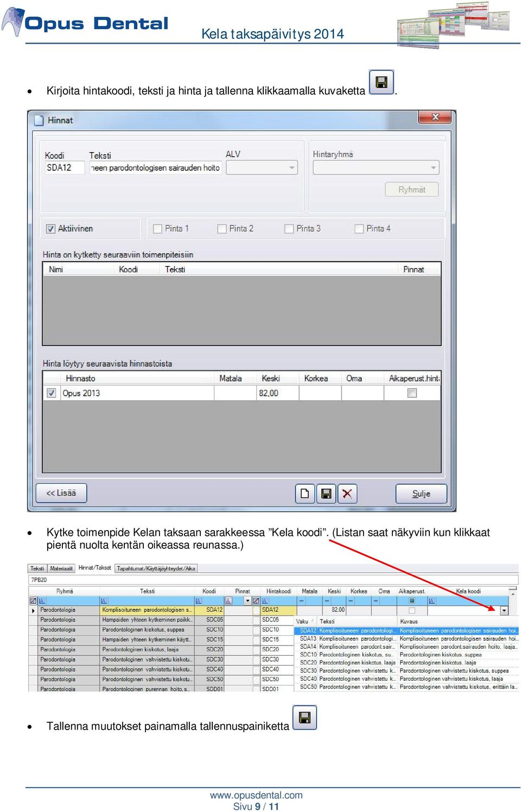Click the Ryhmä column header in the grid
The height and width of the screenshot is (812, 521).
click(x=65, y=591)
